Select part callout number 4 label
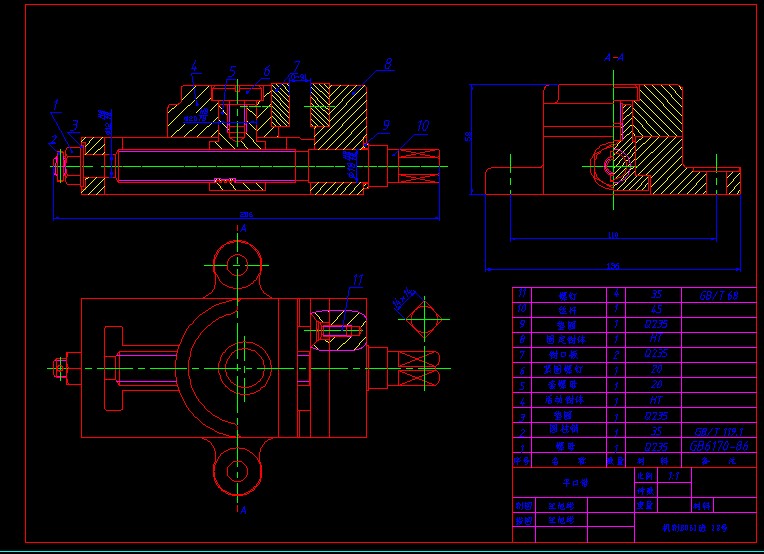Screen dimensions: 764x554 [194, 66]
